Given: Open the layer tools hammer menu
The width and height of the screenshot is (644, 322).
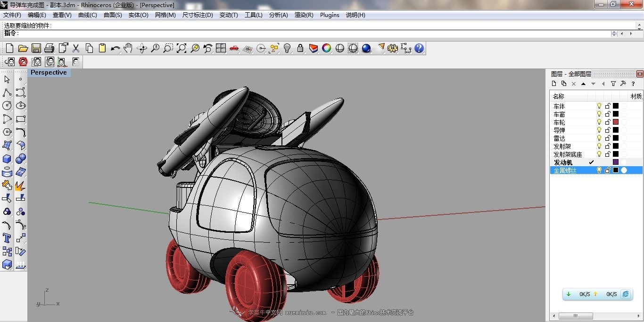Looking at the screenshot, I should point(623,84).
